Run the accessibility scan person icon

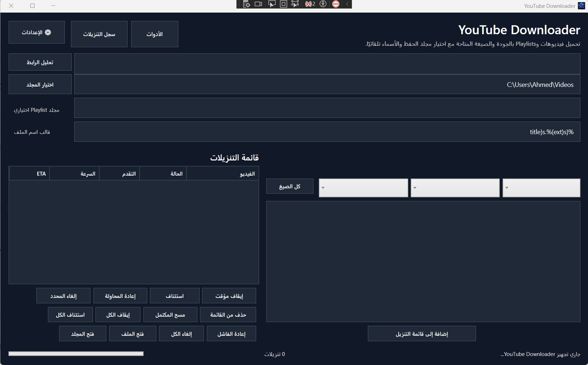pyautogui.click(x=323, y=4)
